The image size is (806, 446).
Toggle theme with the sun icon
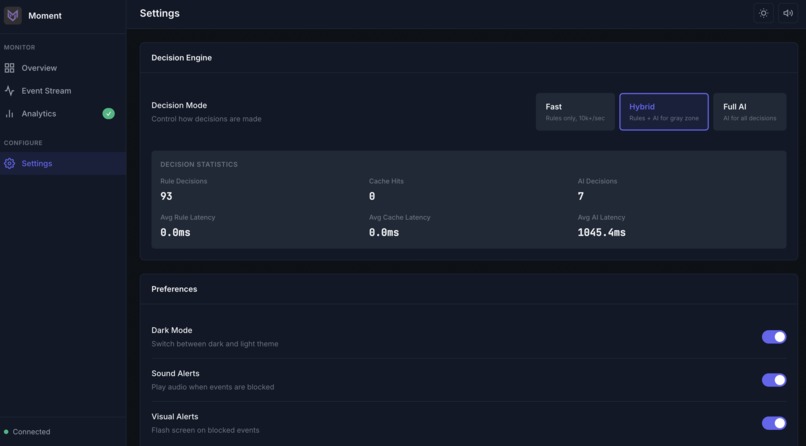[763, 13]
